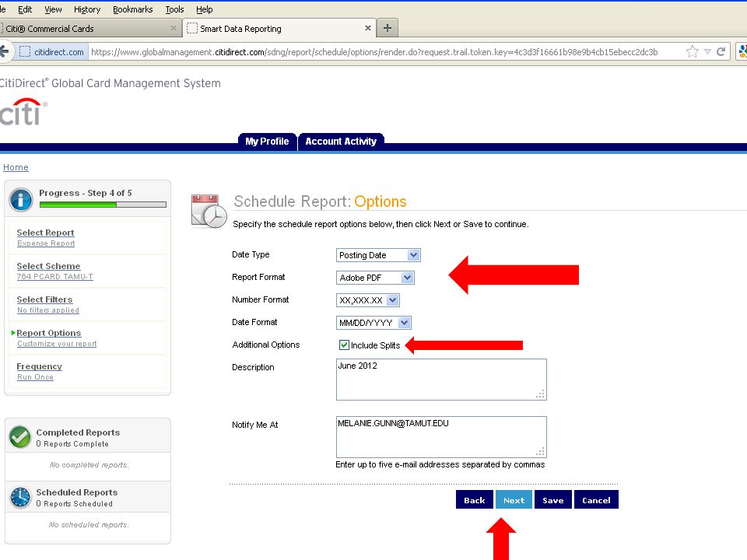
Task: Open the Bookmarks menu
Action: click(x=133, y=9)
